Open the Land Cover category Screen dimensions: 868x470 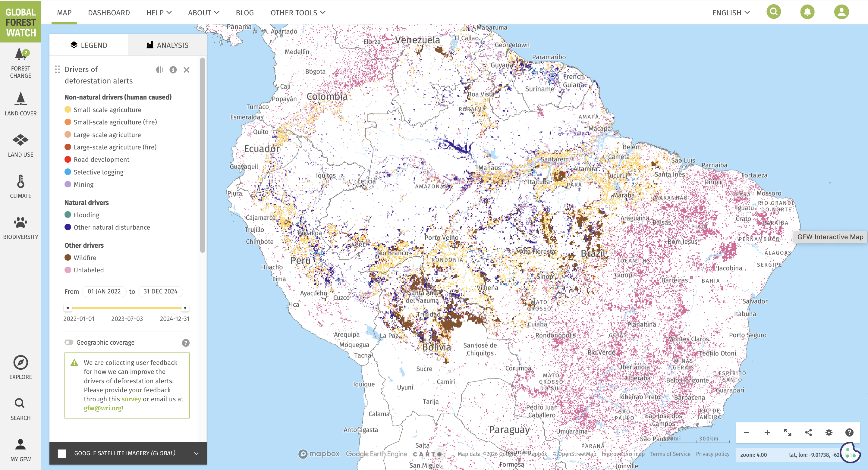pos(20,104)
